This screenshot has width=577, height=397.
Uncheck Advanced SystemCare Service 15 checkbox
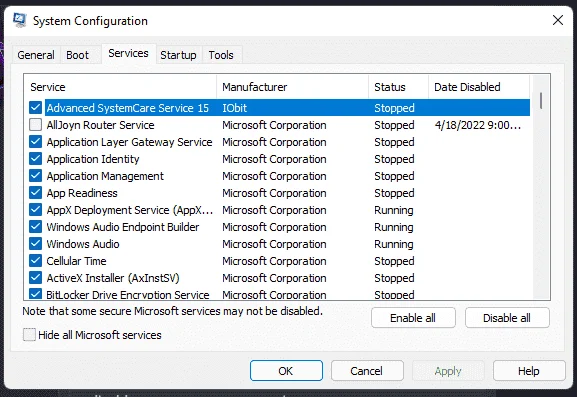point(35,107)
